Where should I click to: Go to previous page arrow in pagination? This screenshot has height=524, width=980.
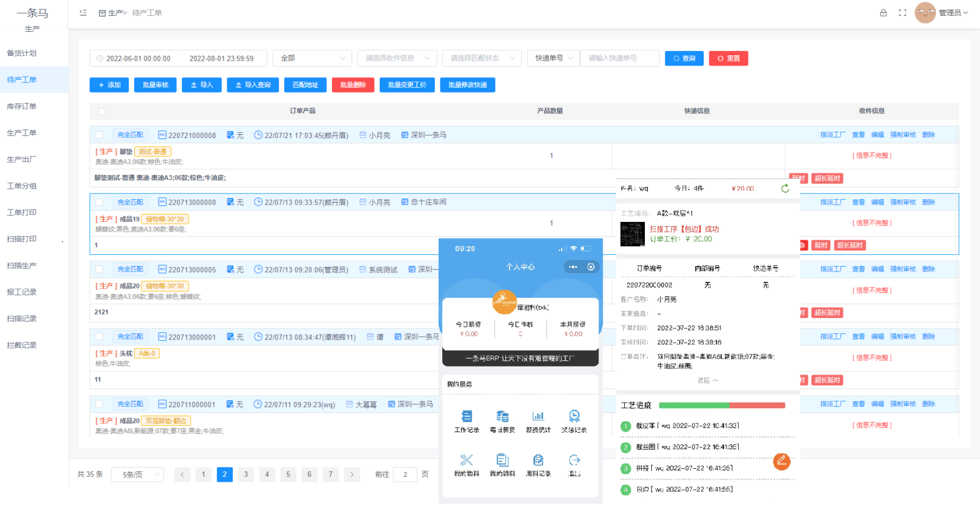[182, 474]
